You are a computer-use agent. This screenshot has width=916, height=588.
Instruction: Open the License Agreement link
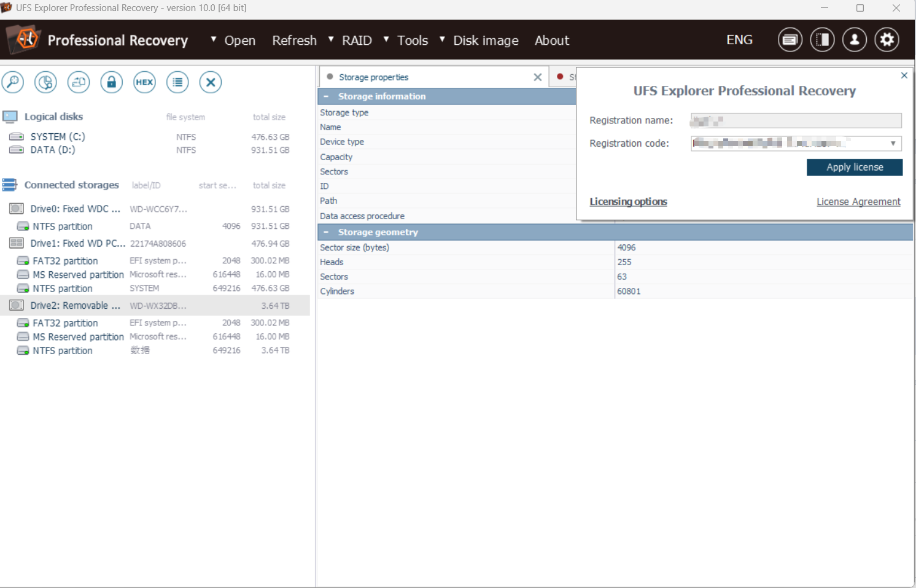(x=858, y=201)
